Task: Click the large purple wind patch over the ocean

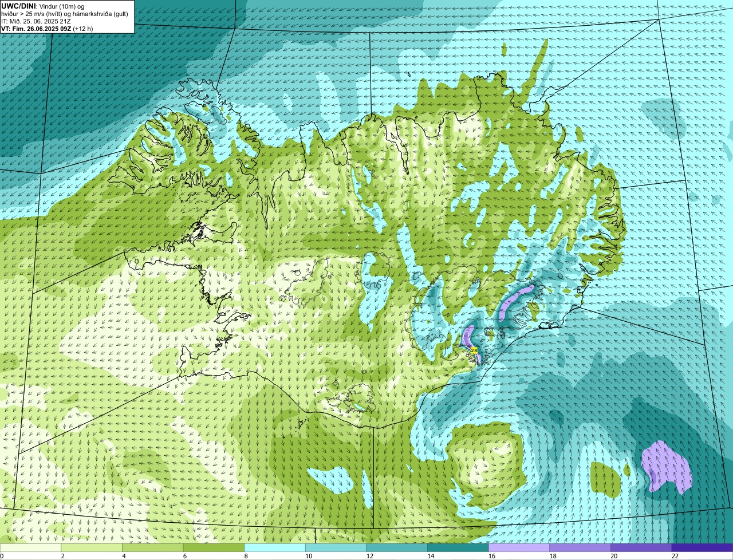Action: [667, 468]
